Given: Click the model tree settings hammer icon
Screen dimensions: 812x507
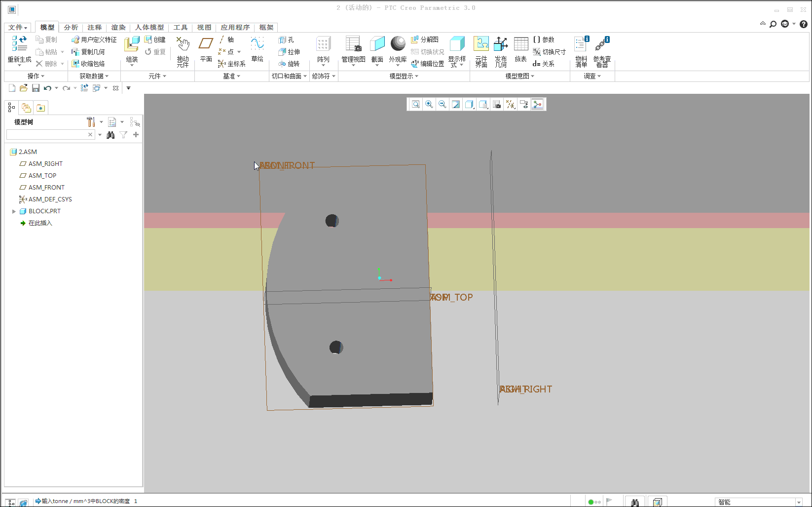Looking at the screenshot, I should (91, 122).
